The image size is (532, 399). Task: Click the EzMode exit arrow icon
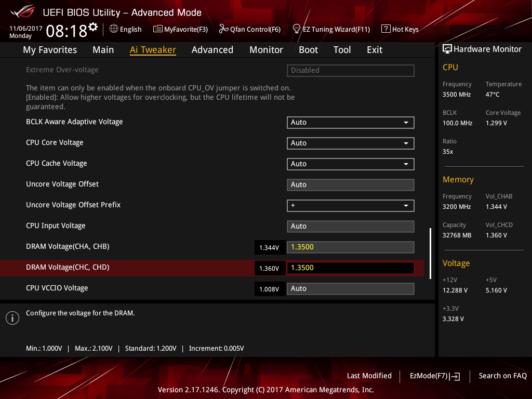(x=455, y=376)
